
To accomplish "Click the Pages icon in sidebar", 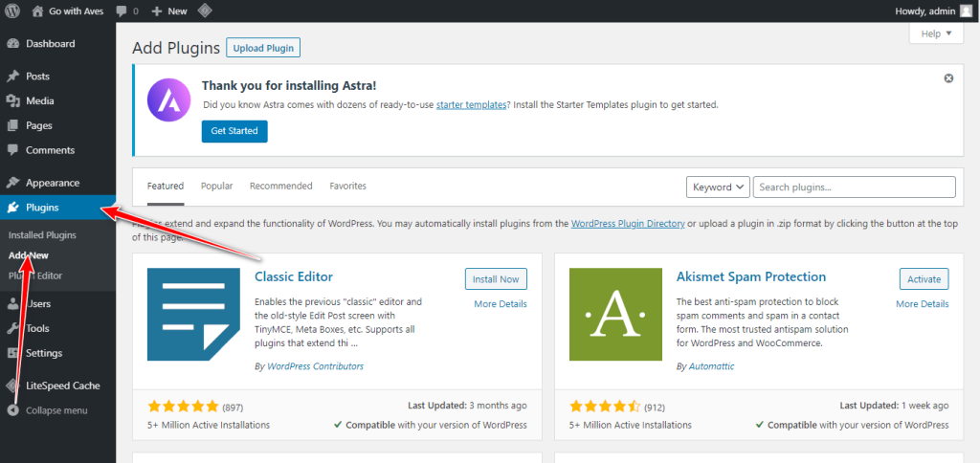I will (12, 125).
